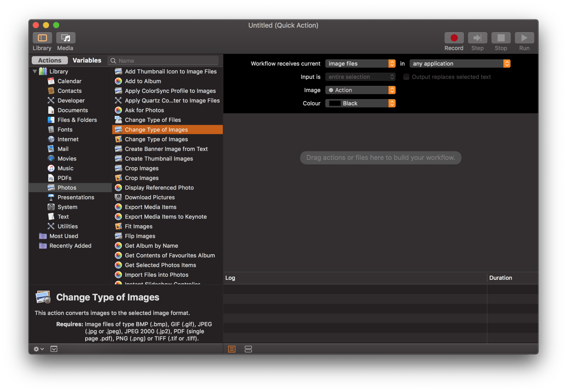Viewport: 567px width, 392px height.
Task: Open the Most Used smart folder
Action: click(x=63, y=236)
